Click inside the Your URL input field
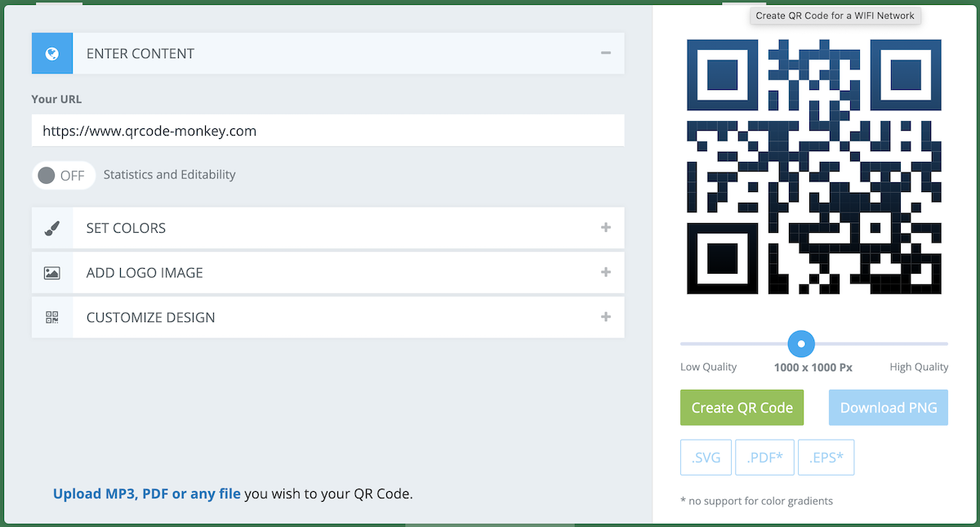The width and height of the screenshot is (980, 527). (x=327, y=130)
